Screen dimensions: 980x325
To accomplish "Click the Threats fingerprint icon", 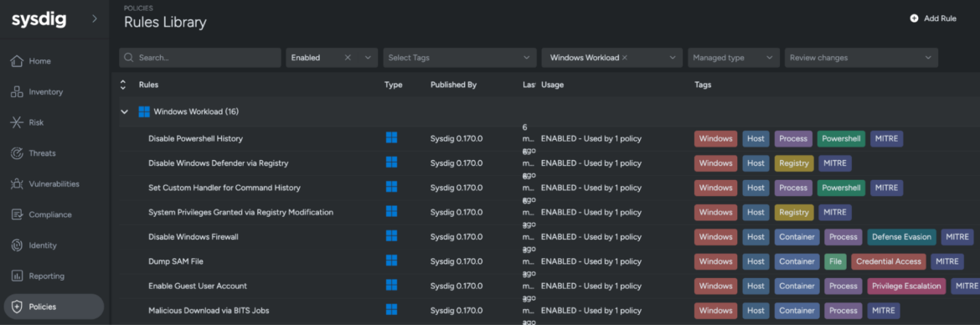I will pos(17,153).
